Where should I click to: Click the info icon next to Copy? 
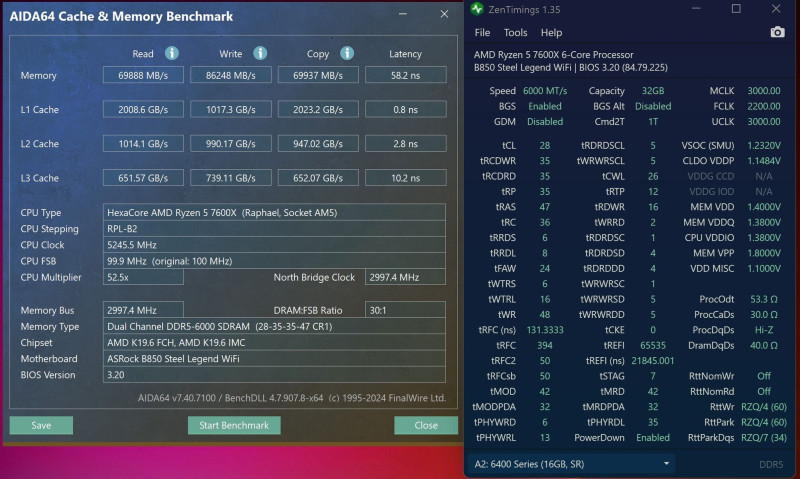pos(347,53)
